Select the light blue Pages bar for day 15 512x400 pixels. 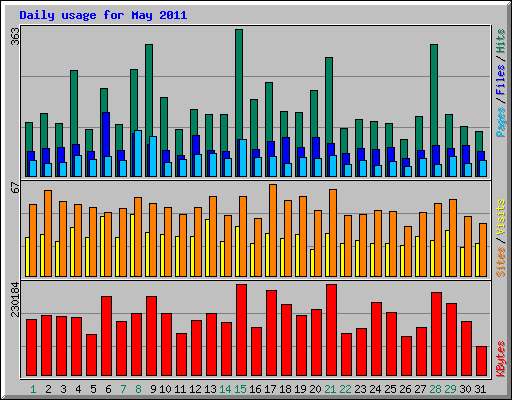tap(243, 158)
